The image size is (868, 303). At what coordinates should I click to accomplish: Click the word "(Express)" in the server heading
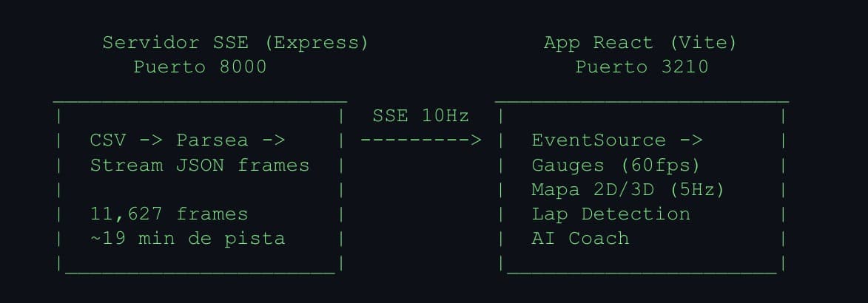[317, 42]
